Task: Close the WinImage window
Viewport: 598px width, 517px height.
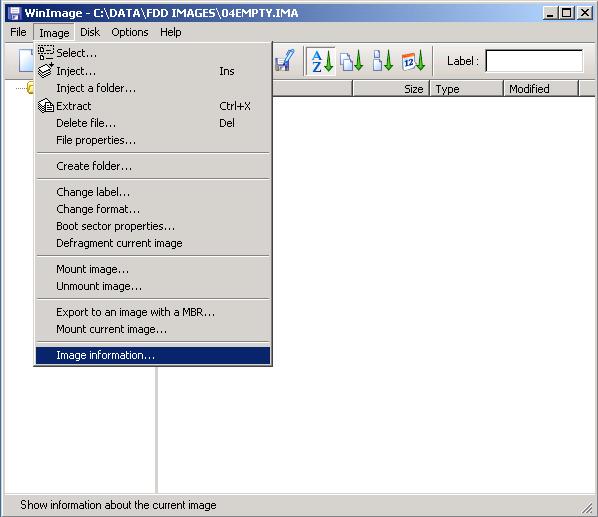Action: pos(584,13)
